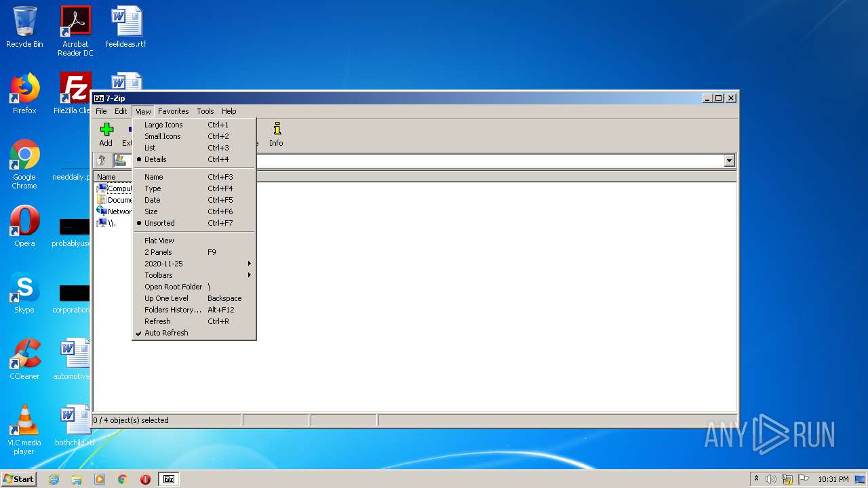The width and height of the screenshot is (868, 488).
Task: Select the Computer item in file list
Action: (114, 188)
